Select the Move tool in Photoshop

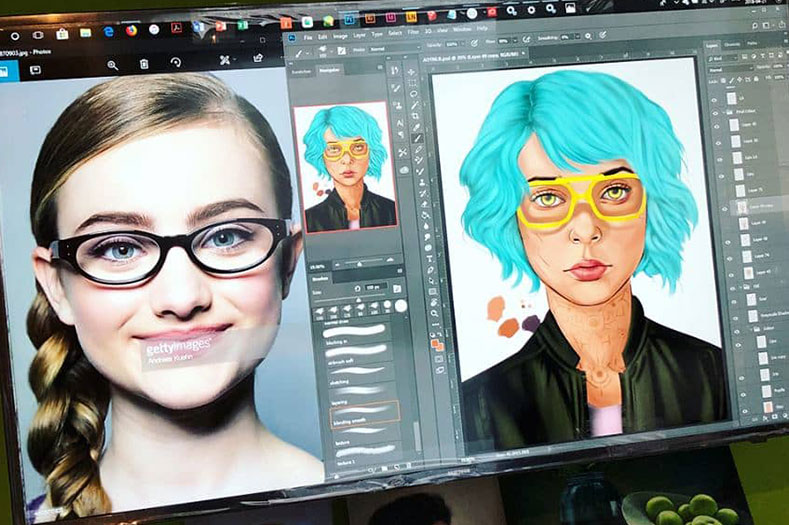pos(411,71)
